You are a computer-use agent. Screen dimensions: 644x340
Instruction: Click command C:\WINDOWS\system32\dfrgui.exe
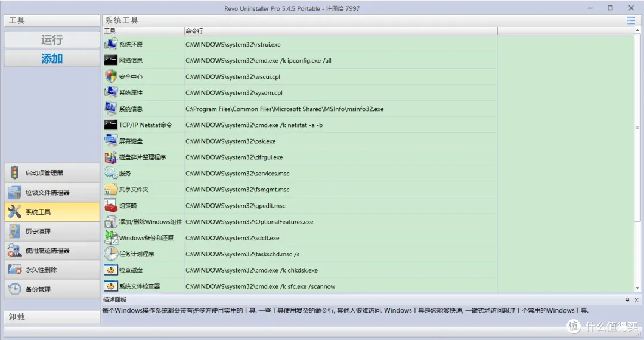(234, 157)
